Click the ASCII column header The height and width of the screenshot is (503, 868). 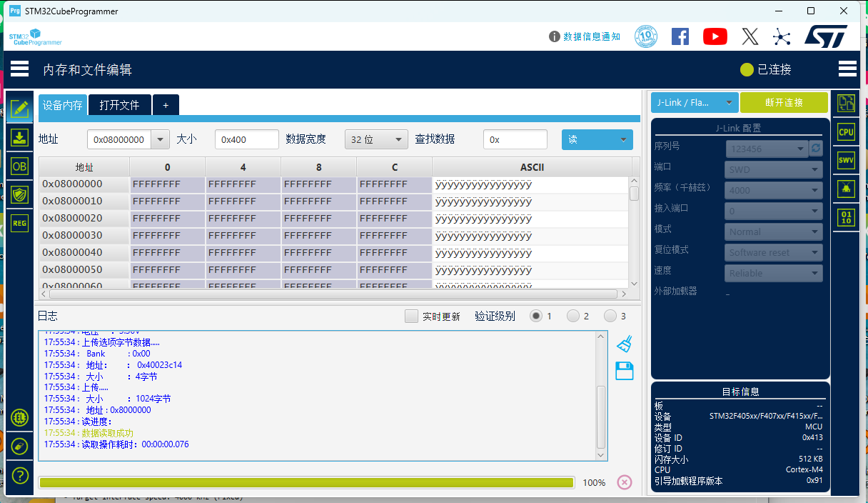532,167
